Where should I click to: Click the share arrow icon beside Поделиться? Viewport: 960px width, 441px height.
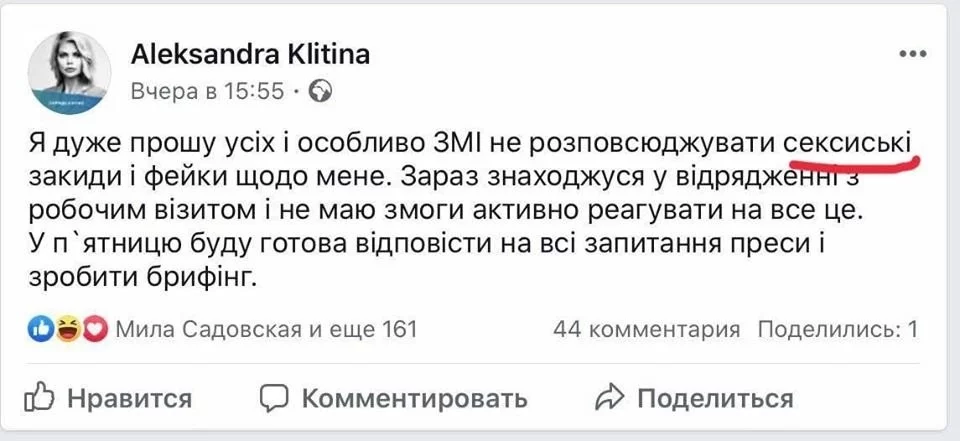point(609,398)
